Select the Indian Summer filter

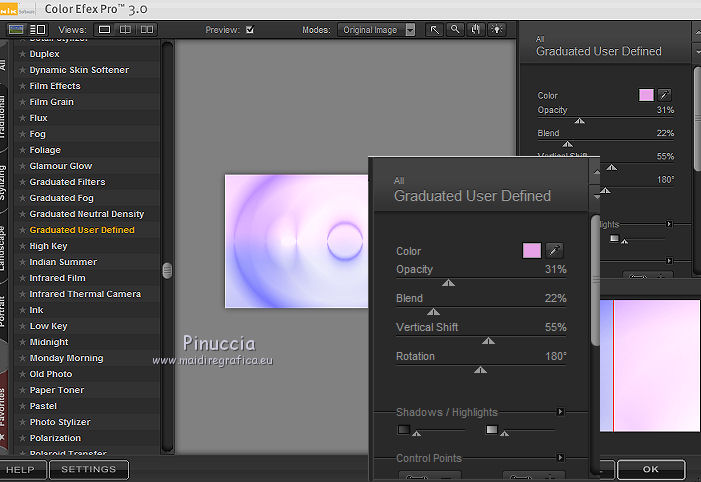coord(63,262)
